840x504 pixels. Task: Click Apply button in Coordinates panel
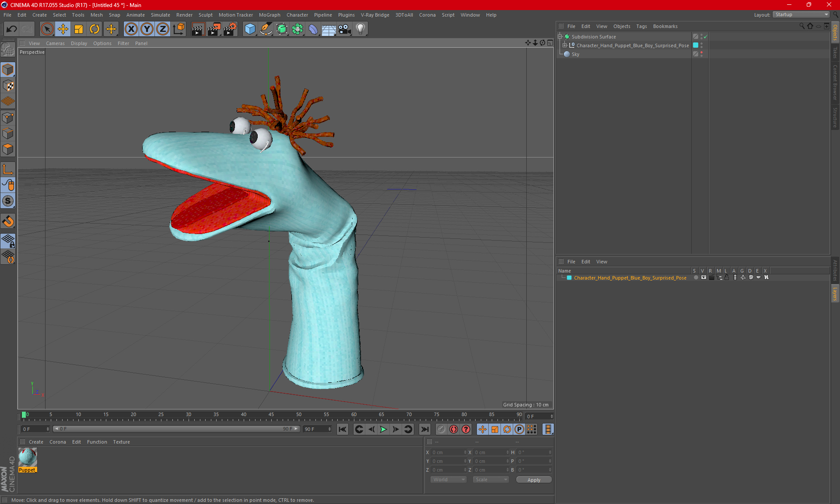coord(534,479)
